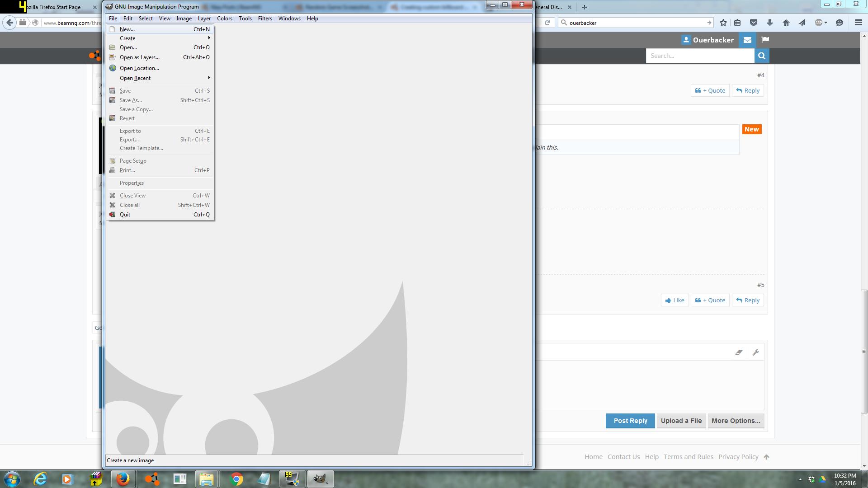Choose Quit in File menu
868x488 pixels.
[160, 215]
